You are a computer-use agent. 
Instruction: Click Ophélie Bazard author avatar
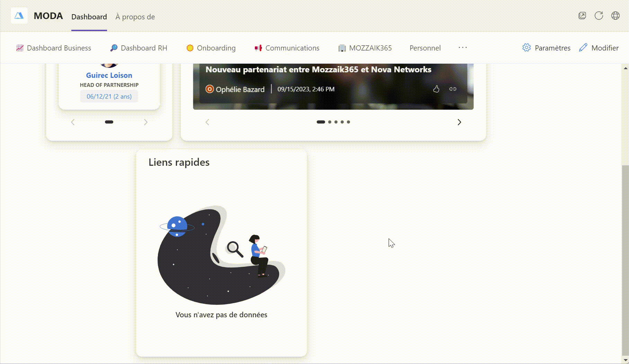210,89
